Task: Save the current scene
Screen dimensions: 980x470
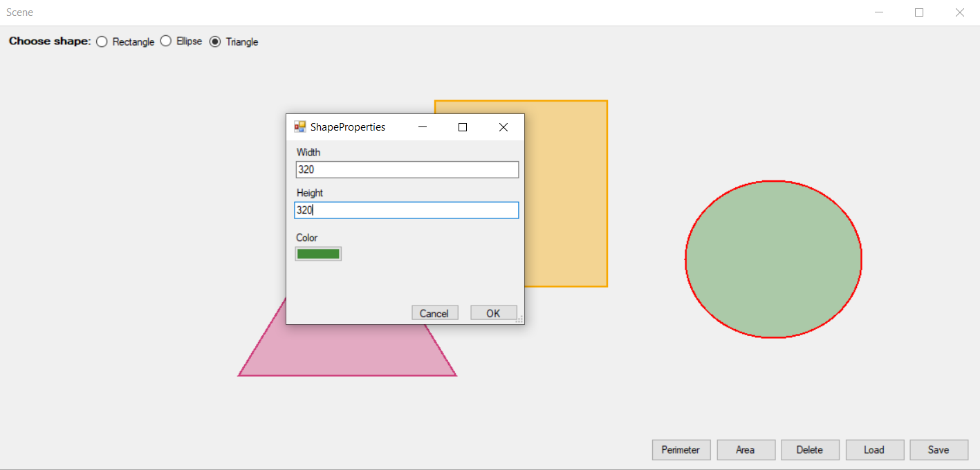Action: pyautogui.click(x=939, y=449)
